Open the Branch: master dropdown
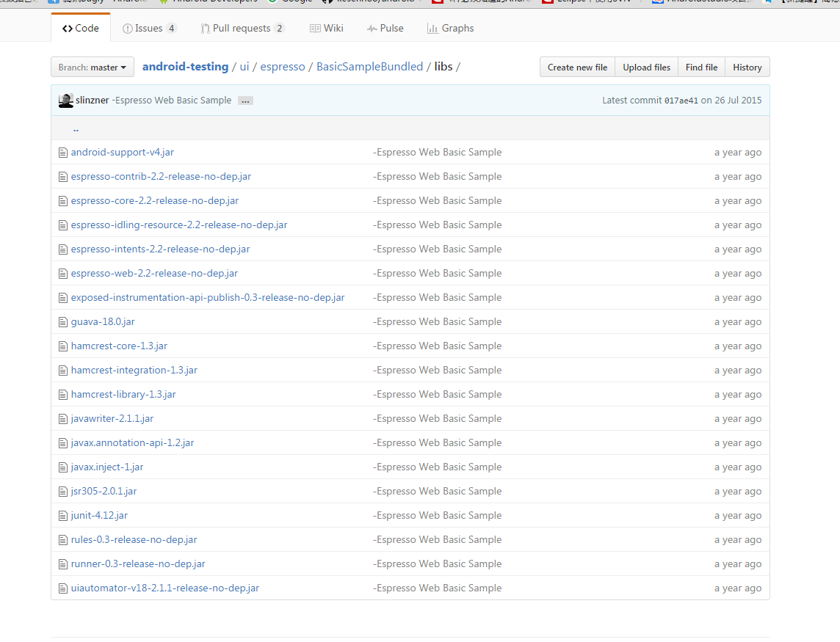 93,68
